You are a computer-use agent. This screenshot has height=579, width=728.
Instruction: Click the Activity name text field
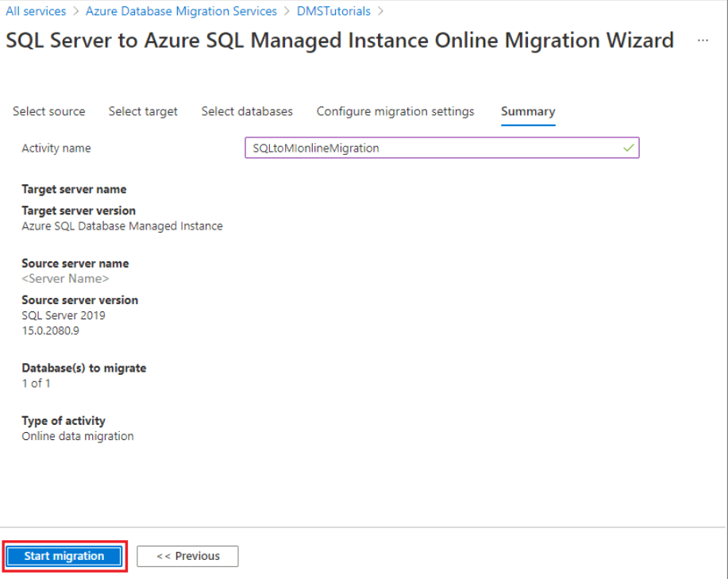[x=433, y=148]
